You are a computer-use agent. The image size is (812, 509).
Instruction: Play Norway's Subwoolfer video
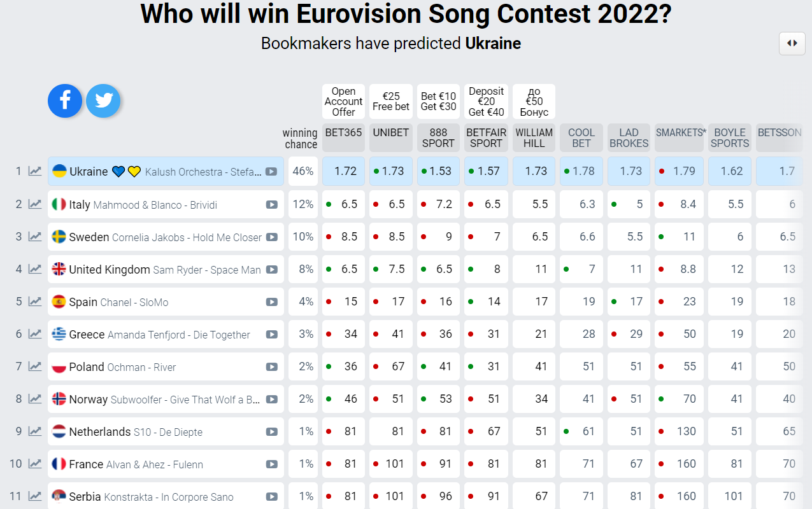271,400
